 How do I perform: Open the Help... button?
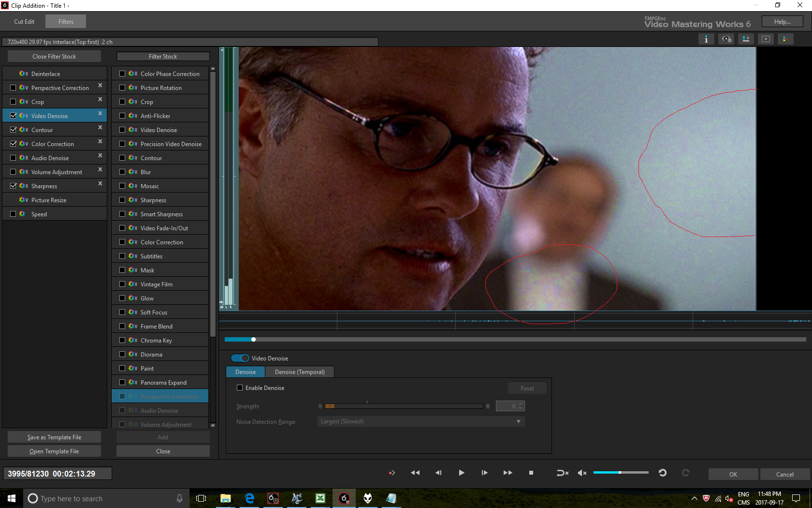click(x=783, y=22)
